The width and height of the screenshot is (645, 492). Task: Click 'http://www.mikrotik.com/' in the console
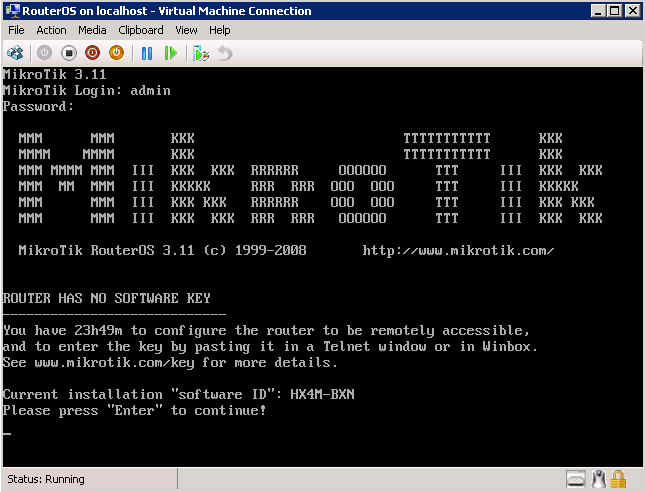click(x=458, y=250)
